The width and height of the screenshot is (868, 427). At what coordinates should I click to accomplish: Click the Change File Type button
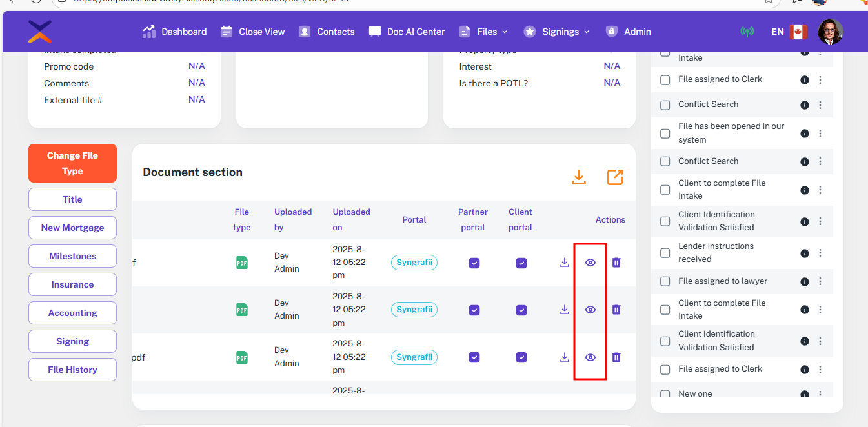(x=72, y=163)
